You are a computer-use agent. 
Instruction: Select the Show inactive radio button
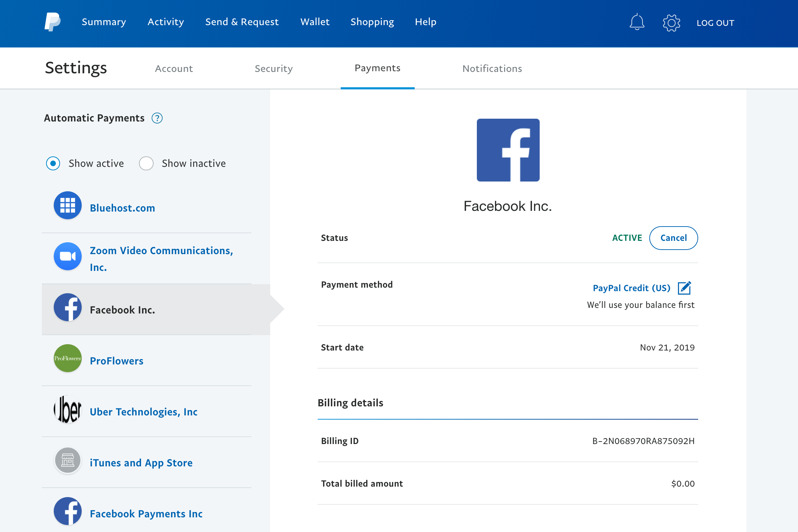point(146,163)
